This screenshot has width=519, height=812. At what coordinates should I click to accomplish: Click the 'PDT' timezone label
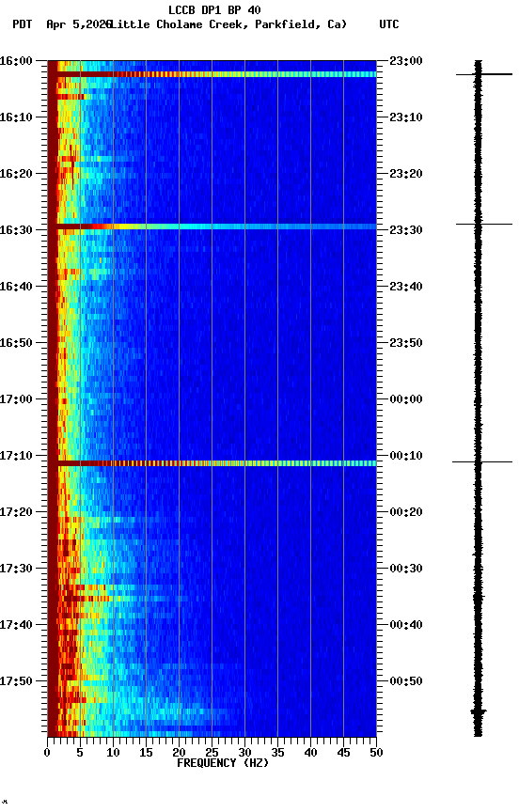pyautogui.click(x=23, y=24)
